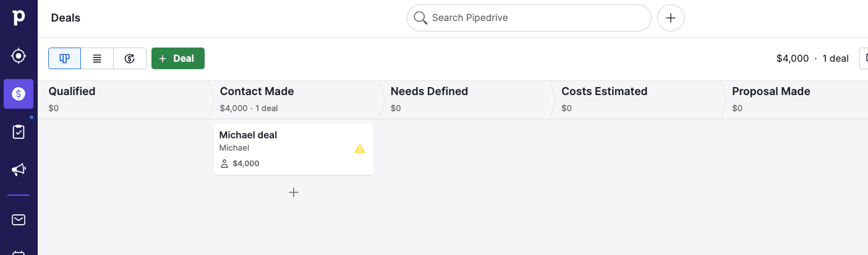Open the Mail inbox icon
Image resolution: width=868 pixels, height=255 pixels.
(x=19, y=220)
